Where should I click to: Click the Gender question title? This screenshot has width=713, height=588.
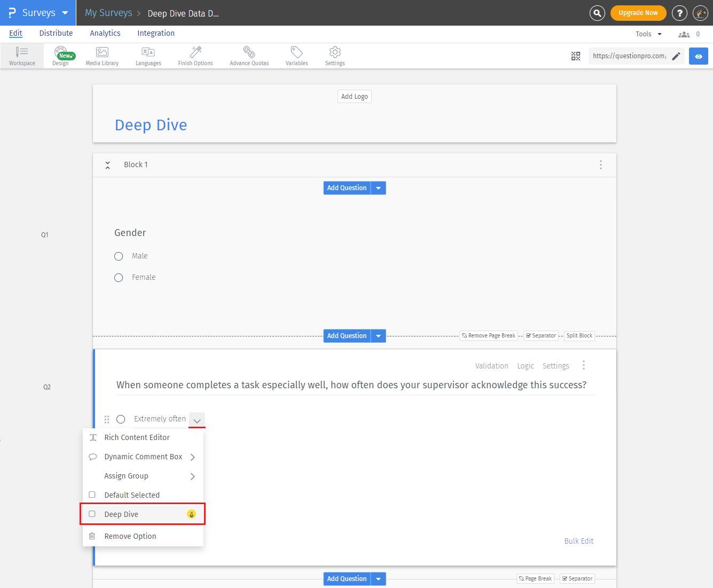[x=130, y=233]
